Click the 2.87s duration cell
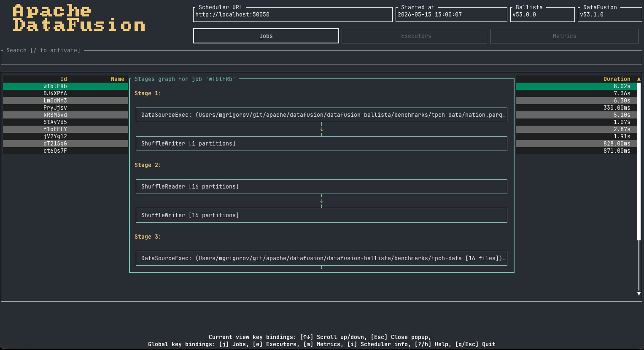The image size is (644, 350). (x=622, y=129)
